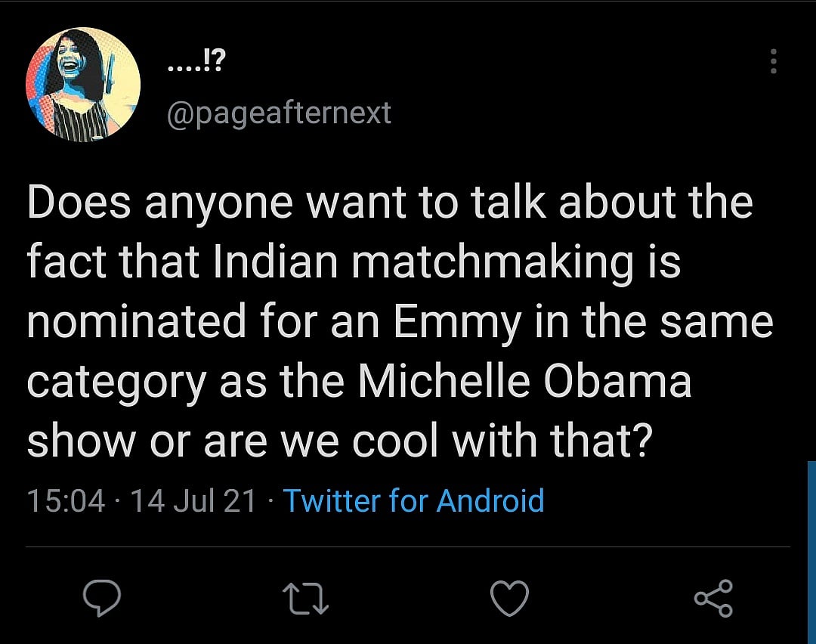This screenshot has width=816, height=644.
Task: Click the 15:04 timestamp
Action: [66, 500]
